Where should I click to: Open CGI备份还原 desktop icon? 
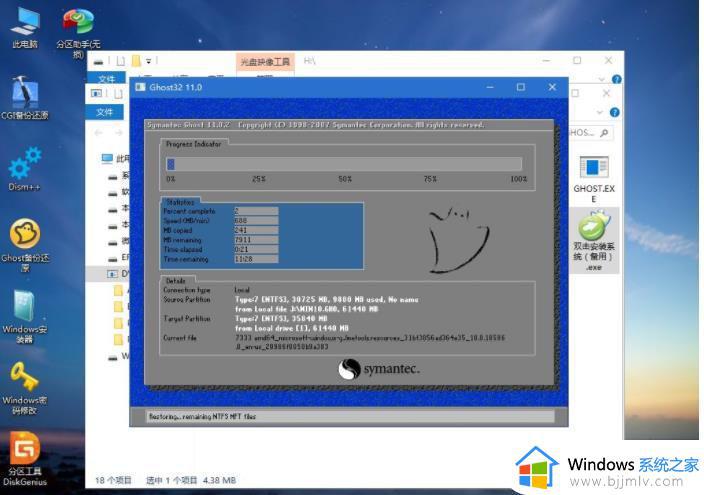[x=25, y=98]
